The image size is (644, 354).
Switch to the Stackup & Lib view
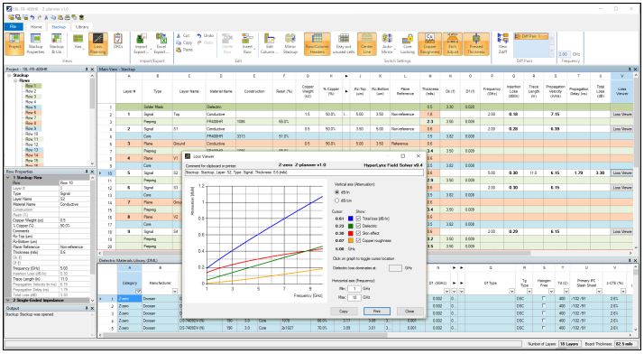pyautogui.click(x=56, y=44)
